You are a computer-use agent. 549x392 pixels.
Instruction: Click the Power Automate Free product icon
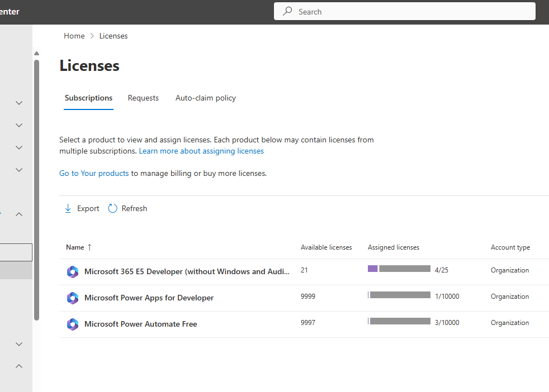tap(73, 324)
